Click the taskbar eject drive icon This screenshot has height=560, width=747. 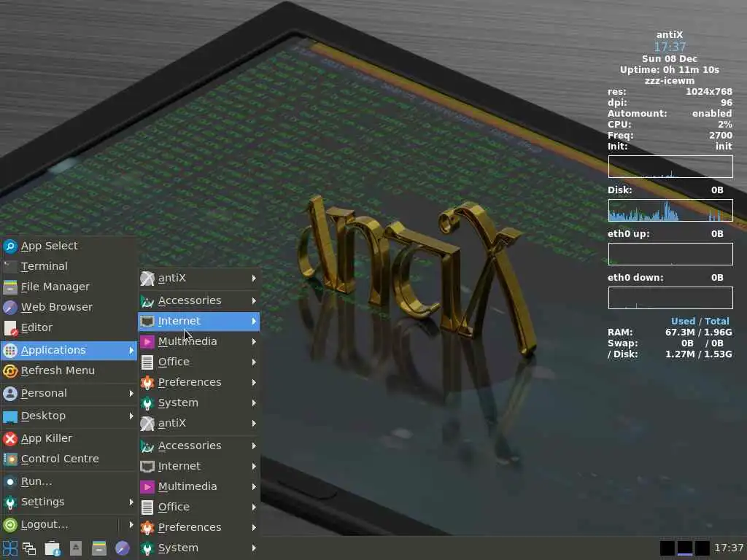(x=76, y=548)
